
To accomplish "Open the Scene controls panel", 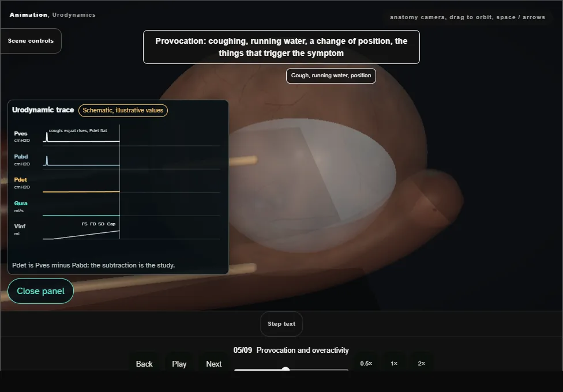I will 31,41.
